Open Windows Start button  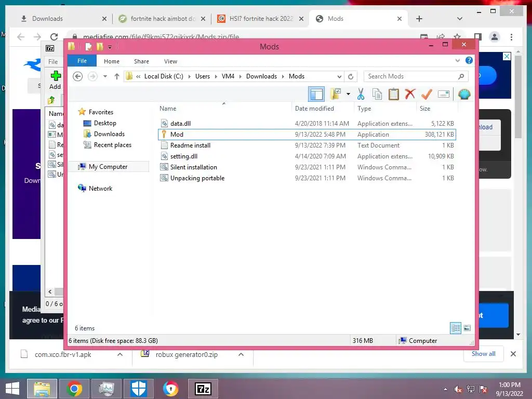coord(12,389)
